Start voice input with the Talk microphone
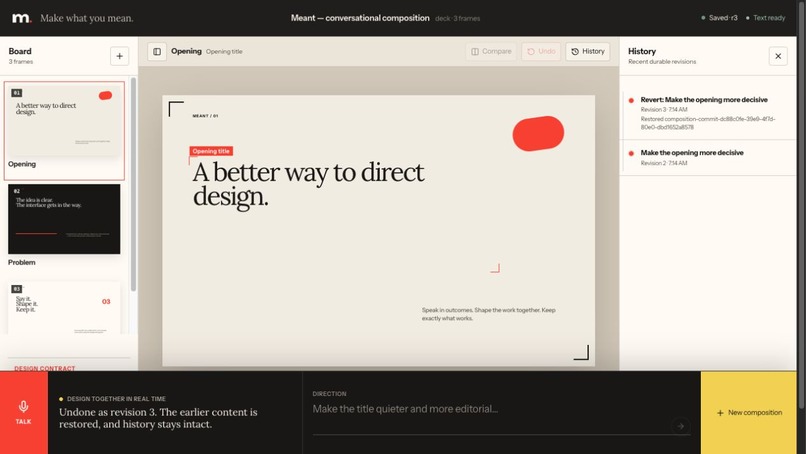 (24, 412)
